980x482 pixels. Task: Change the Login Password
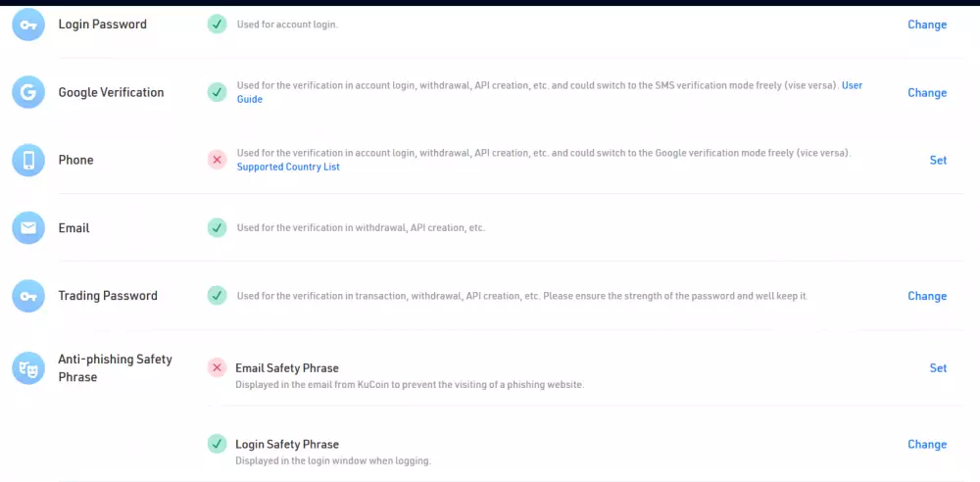pos(926,24)
